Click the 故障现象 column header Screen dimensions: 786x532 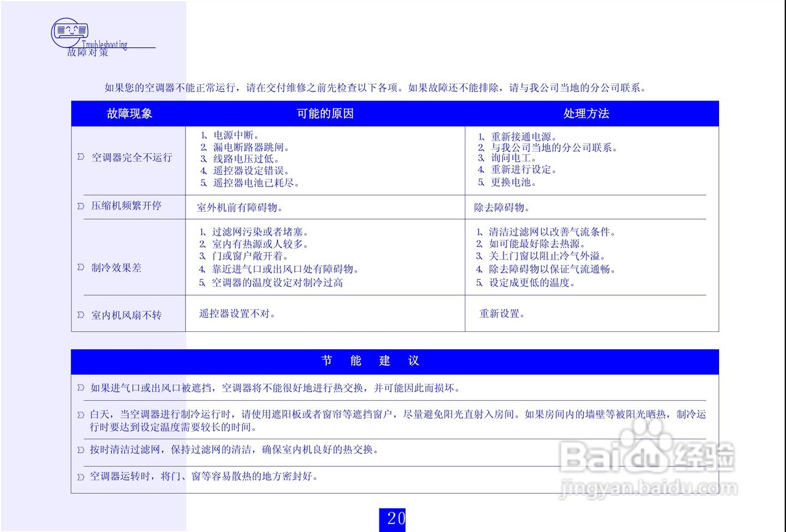[129, 114]
